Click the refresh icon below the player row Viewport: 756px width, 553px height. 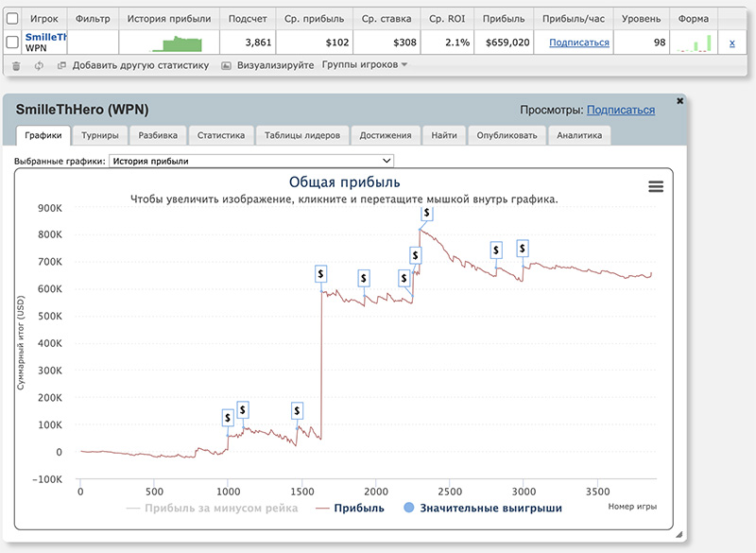39,65
